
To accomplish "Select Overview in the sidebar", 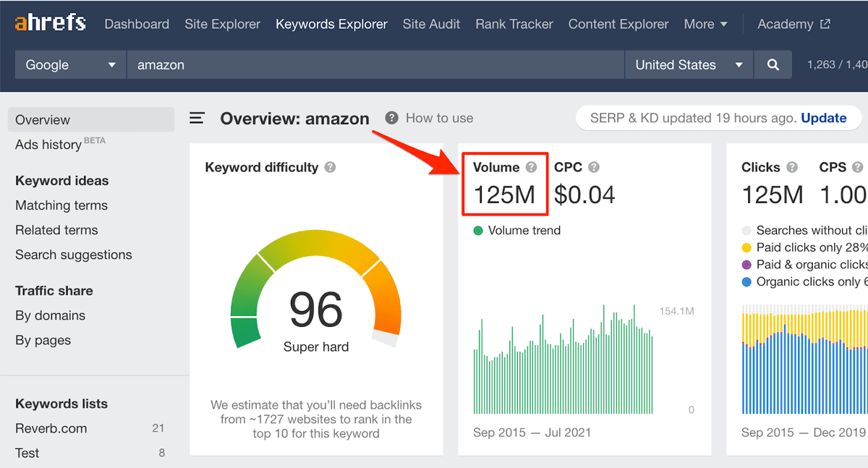I will (x=91, y=120).
